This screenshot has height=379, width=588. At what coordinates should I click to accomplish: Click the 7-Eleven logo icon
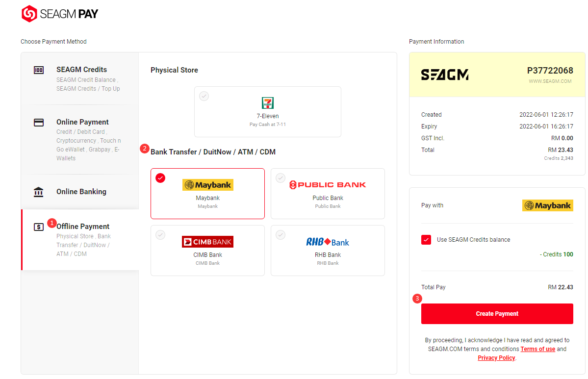(268, 102)
